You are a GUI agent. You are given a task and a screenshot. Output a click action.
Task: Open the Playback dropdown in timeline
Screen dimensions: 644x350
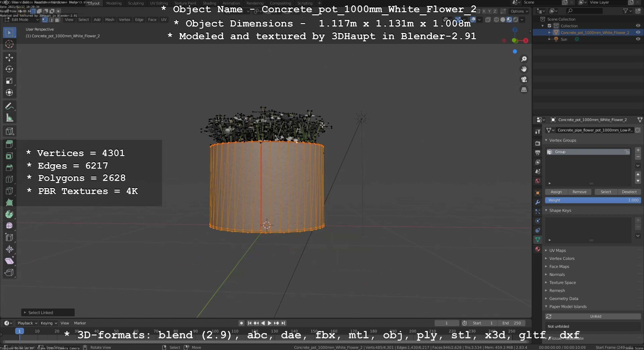[27, 323]
